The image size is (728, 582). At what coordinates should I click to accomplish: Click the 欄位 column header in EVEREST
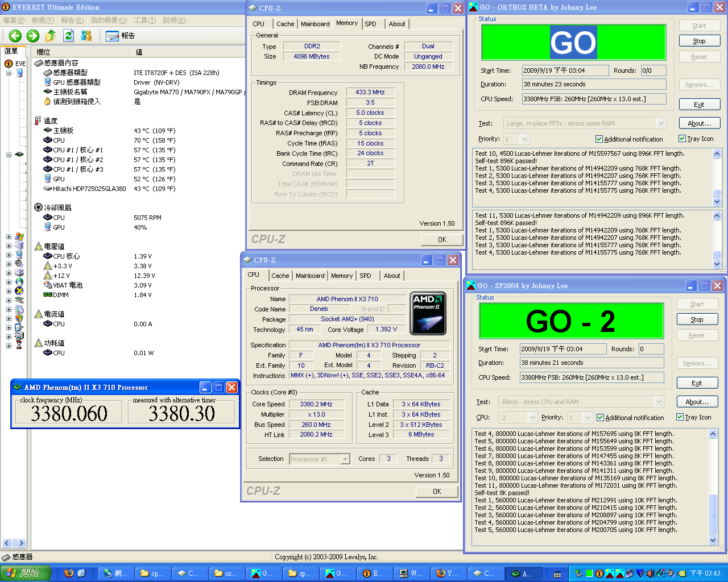pyautogui.click(x=81, y=52)
